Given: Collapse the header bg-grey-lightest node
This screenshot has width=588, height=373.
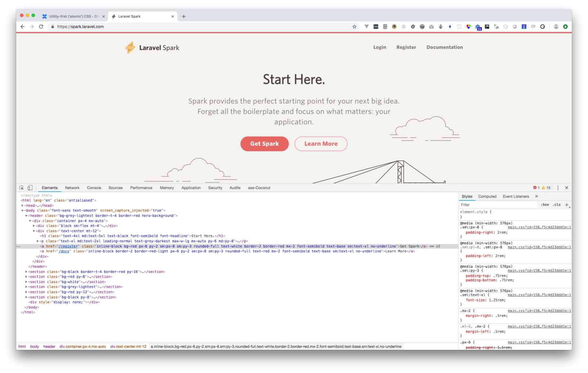Looking at the screenshot, I should [x=26, y=216].
